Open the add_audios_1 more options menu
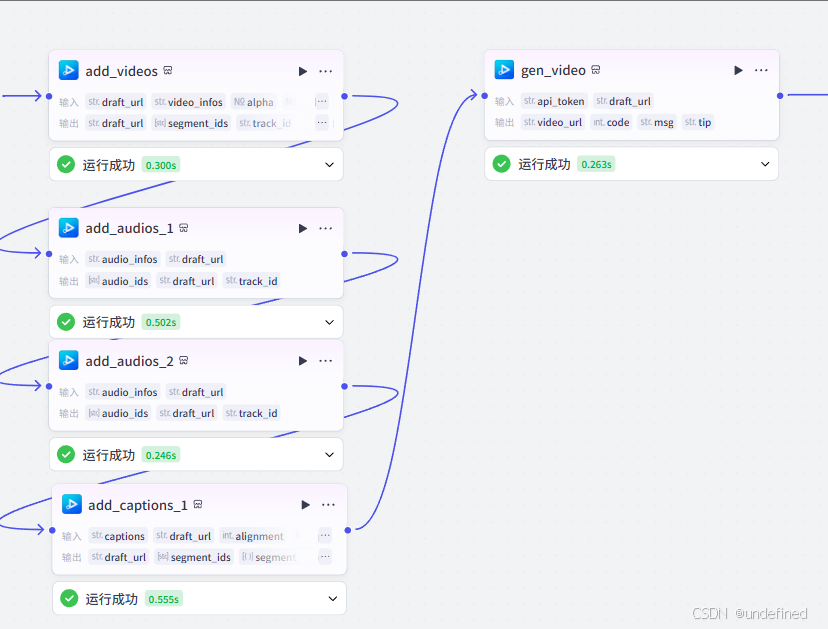828x629 pixels. tap(326, 228)
